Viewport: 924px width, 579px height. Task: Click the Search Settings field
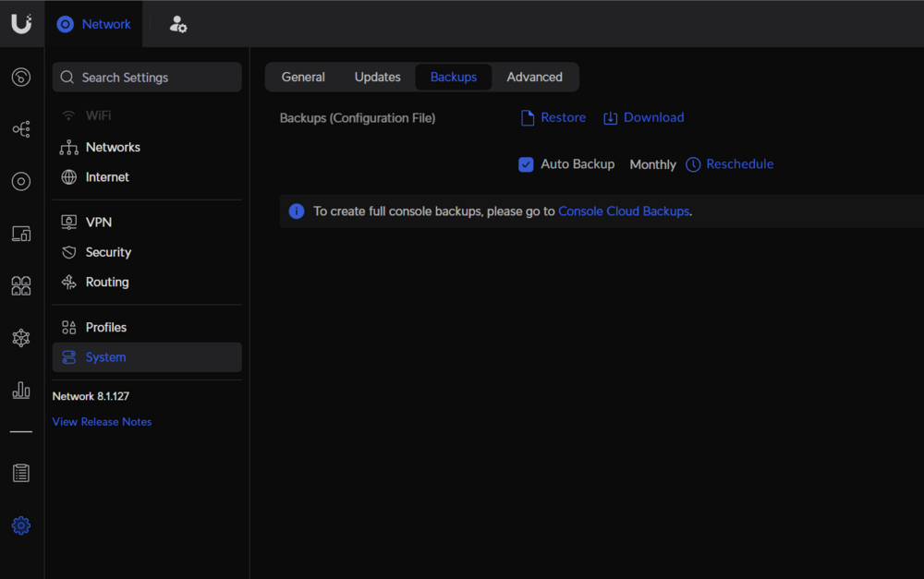147,78
